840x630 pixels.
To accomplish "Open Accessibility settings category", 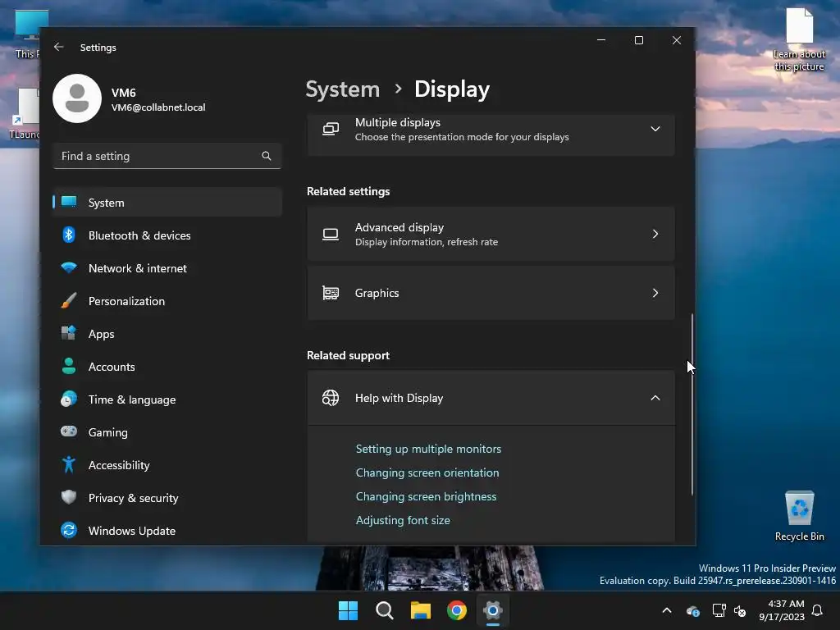I will point(167,464).
